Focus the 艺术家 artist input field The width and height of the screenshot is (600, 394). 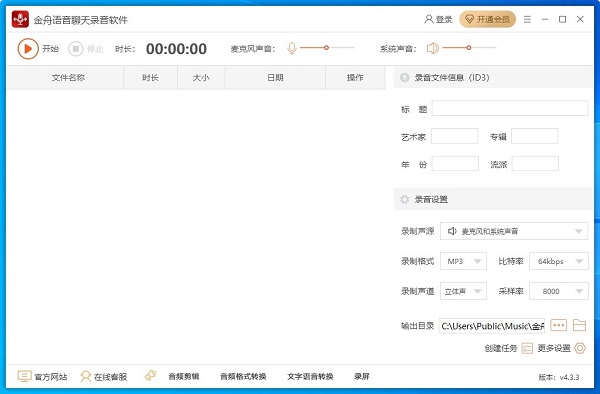coord(455,136)
